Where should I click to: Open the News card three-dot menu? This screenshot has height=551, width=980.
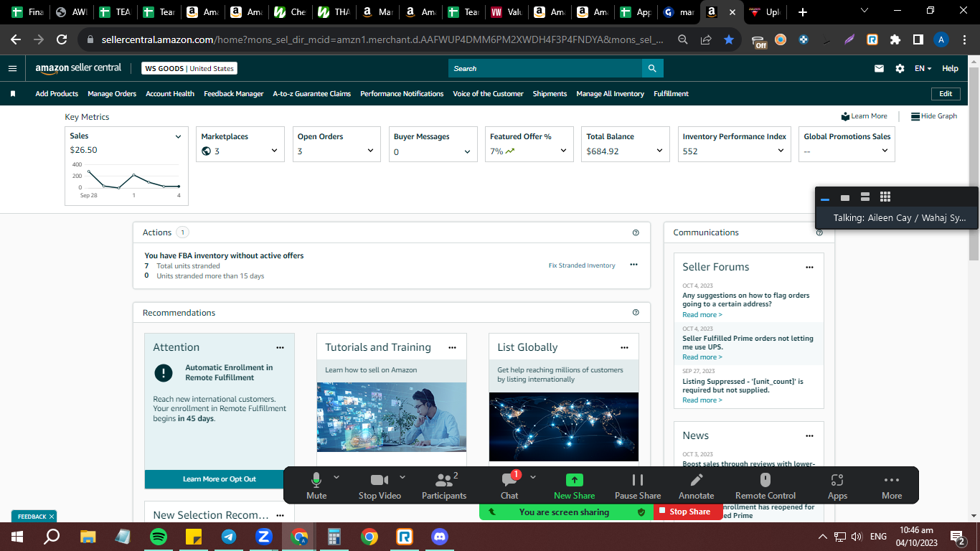tap(809, 435)
